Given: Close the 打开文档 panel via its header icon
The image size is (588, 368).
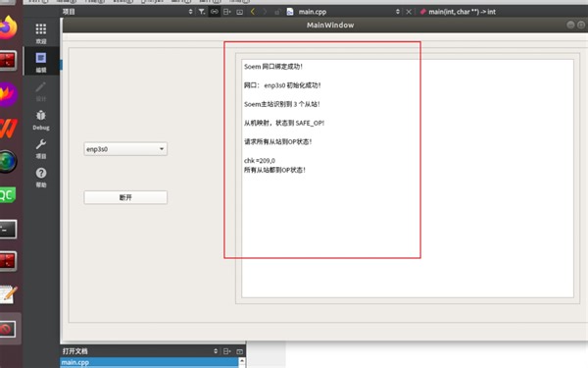Looking at the screenshot, I should (240, 351).
